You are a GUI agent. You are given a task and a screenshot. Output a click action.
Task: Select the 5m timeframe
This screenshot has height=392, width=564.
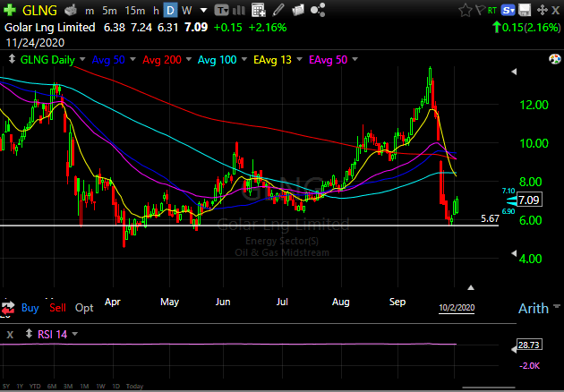tap(109, 11)
